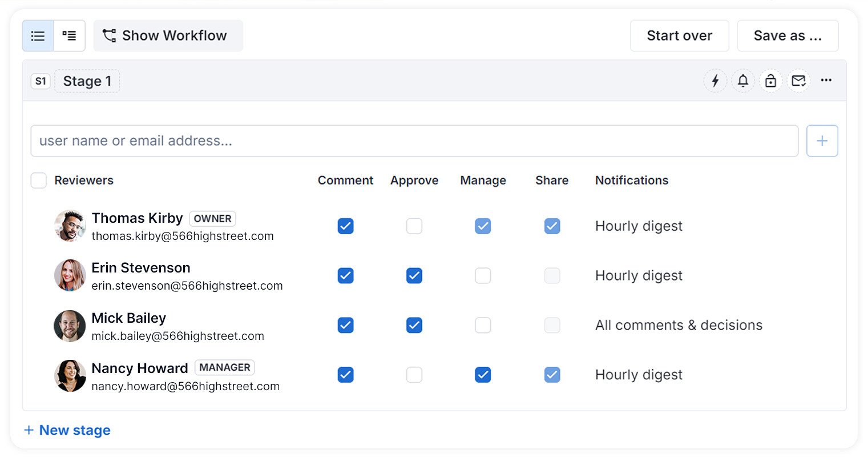The width and height of the screenshot is (868, 461).
Task: Open the bell notification settings for Stage 1
Action: click(742, 81)
